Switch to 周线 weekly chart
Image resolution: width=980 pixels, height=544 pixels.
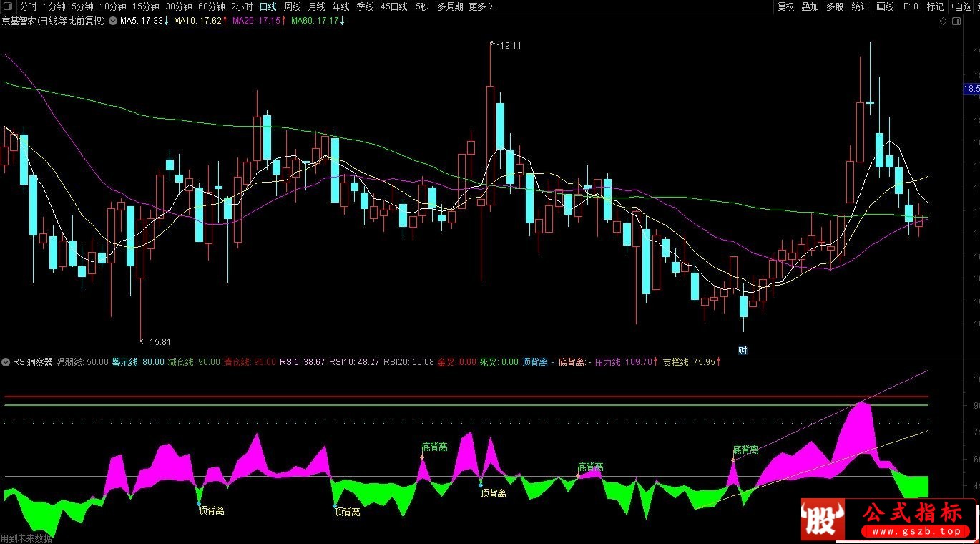pos(293,6)
